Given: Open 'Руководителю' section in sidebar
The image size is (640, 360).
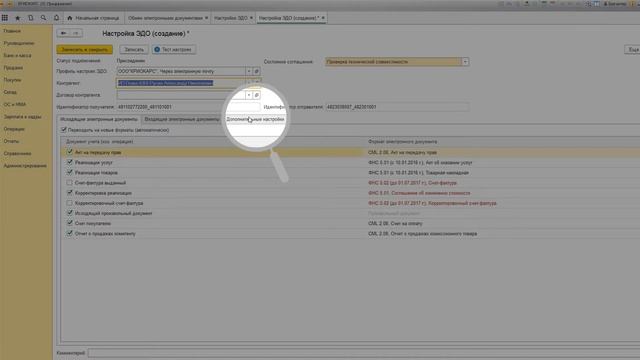Looking at the screenshot, I should (x=19, y=43).
